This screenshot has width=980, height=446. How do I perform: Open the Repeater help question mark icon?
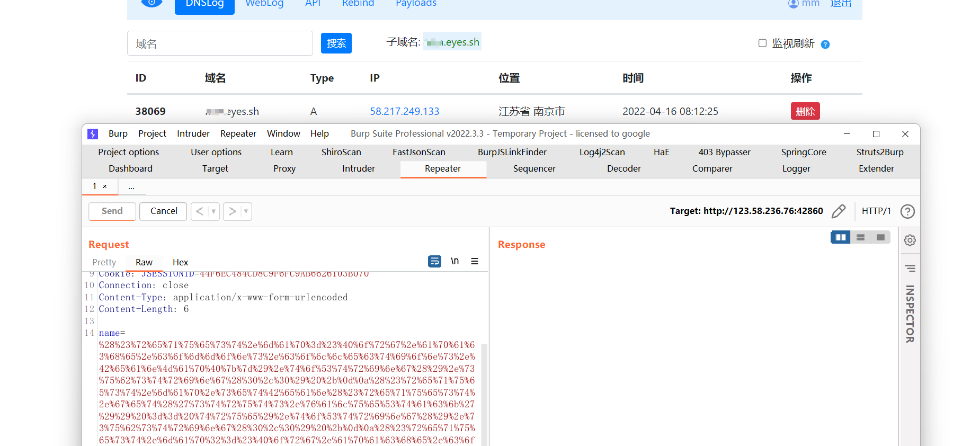point(907,211)
